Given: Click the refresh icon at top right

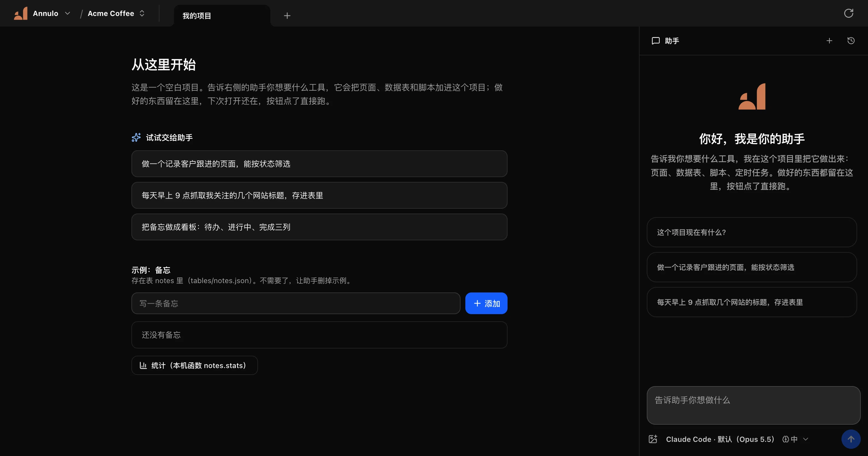Looking at the screenshot, I should 848,14.
